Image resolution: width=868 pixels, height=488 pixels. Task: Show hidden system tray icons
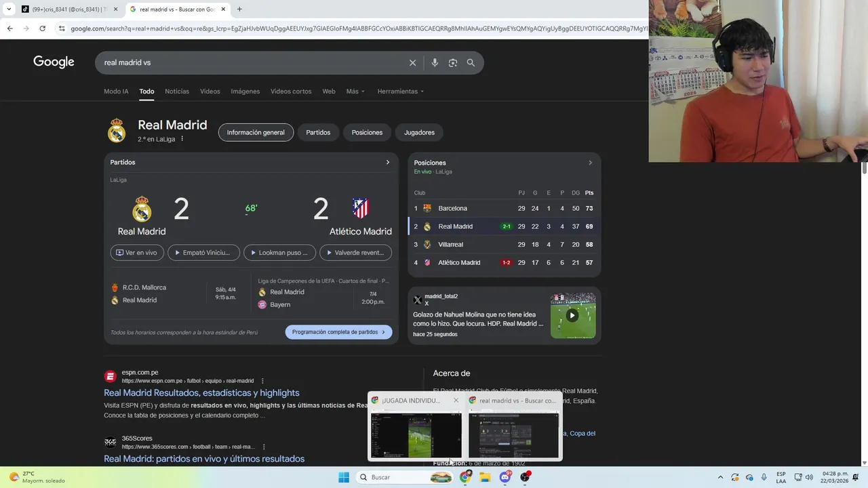720,477
